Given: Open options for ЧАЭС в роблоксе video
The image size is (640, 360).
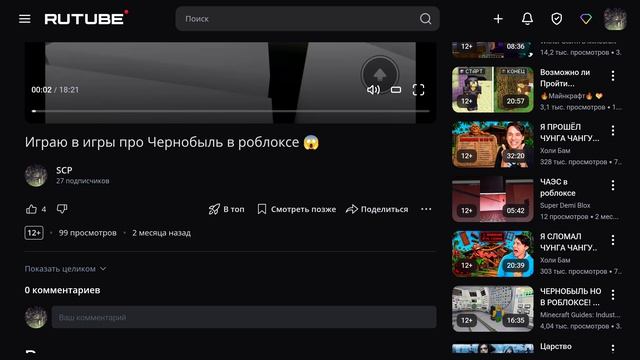Looking at the screenshot, I should click(613, 185).
